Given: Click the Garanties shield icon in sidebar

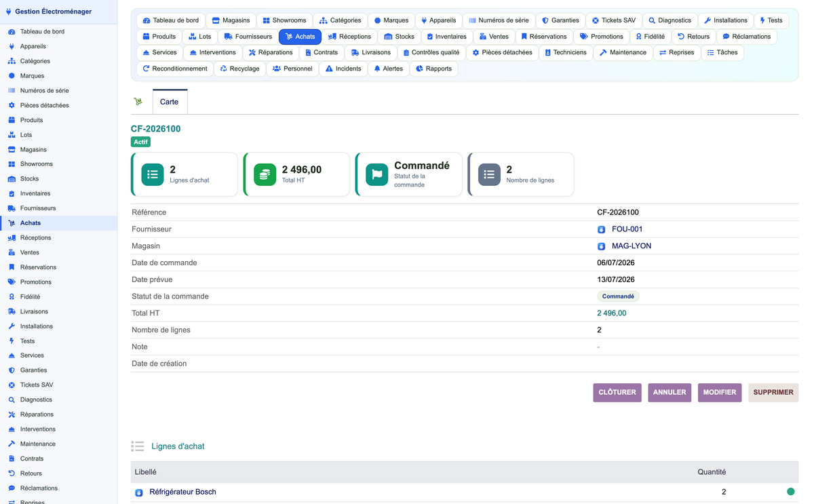Looking at the screenshot, I should [x=12, y=370].
